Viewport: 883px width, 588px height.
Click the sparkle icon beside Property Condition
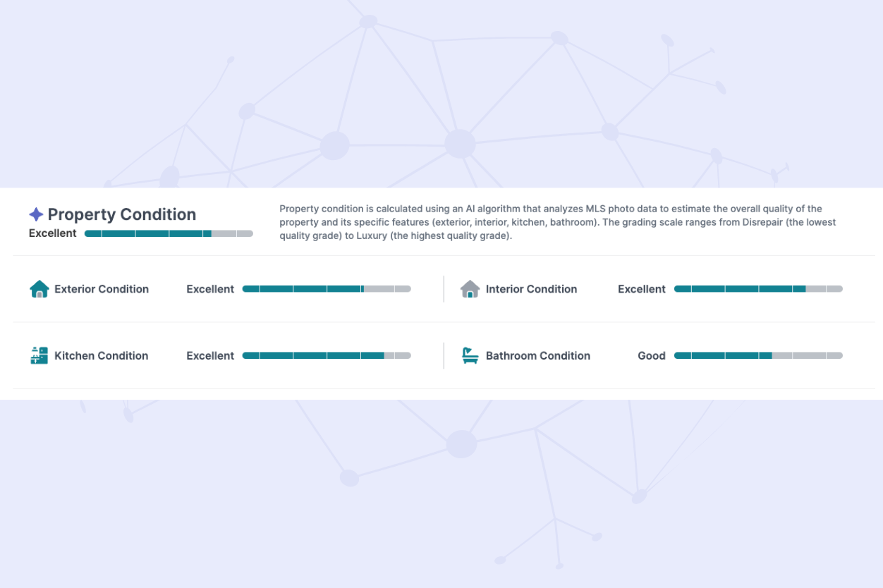point(36,213)
